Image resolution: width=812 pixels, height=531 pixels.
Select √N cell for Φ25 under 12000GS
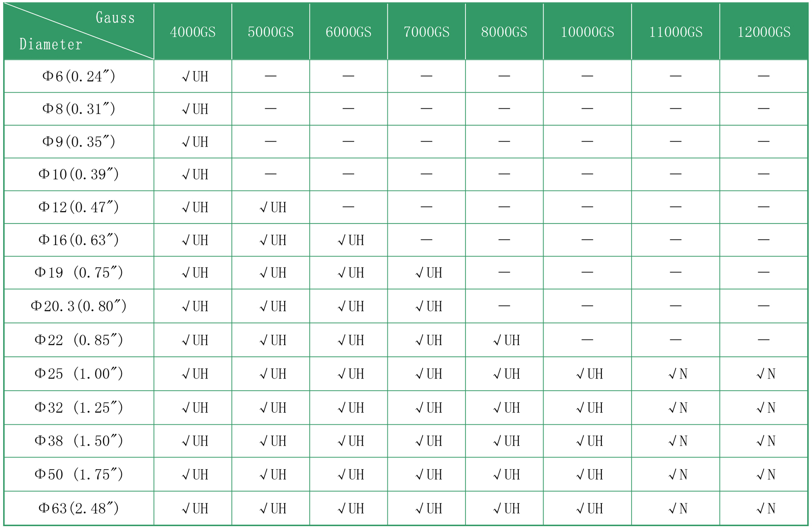pos(766,374)
